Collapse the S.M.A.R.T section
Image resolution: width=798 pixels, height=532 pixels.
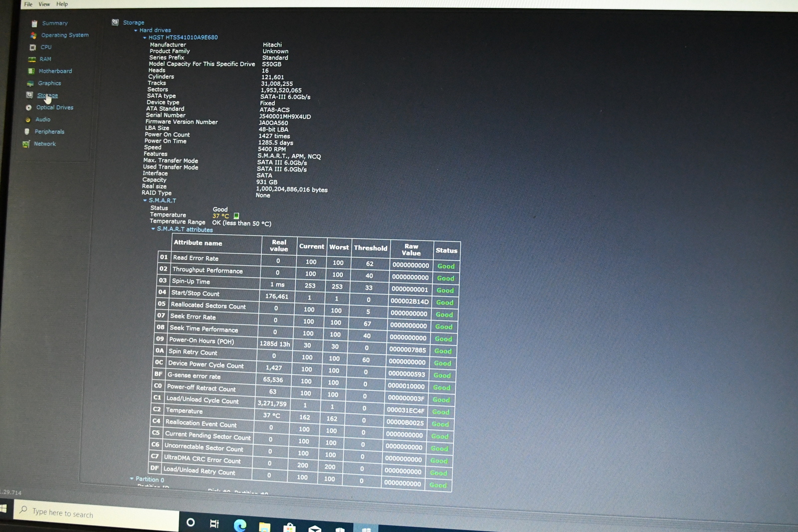coord(145,200)
